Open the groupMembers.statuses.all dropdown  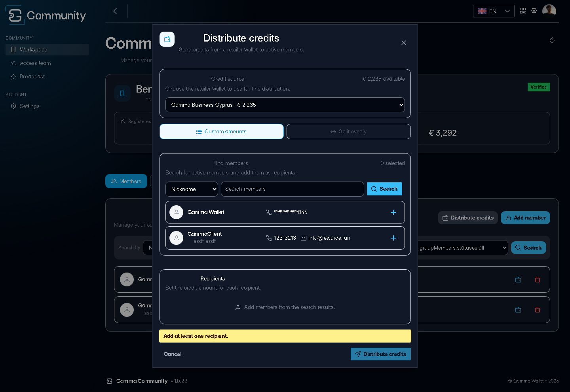(x=463, y=248)
